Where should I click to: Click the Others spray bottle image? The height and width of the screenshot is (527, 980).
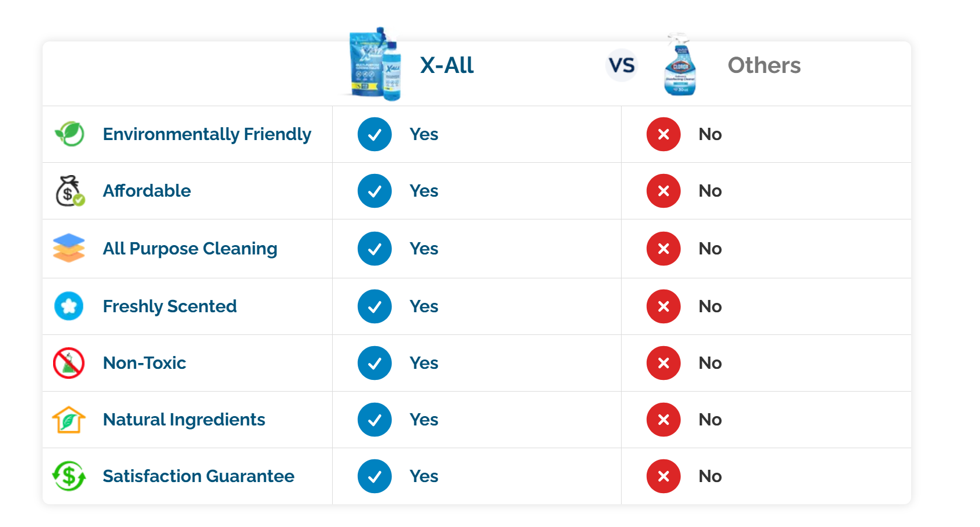(679, 65)
